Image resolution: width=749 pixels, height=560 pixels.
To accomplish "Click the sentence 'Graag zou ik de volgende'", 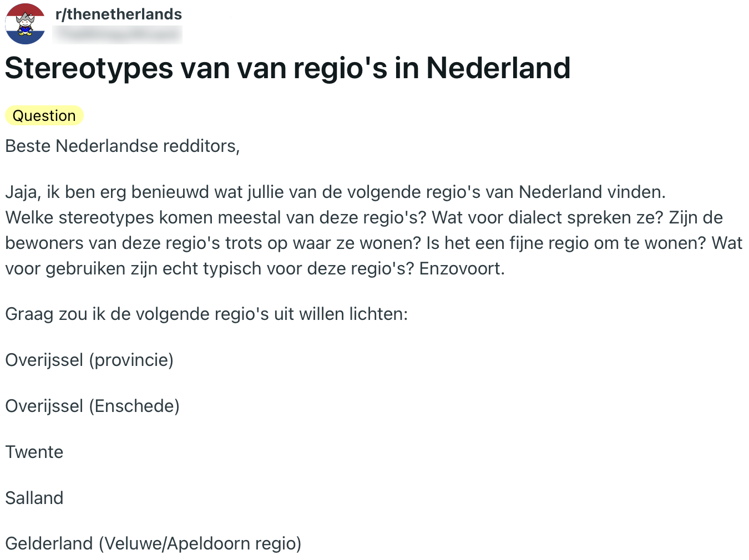I will 206,314.
